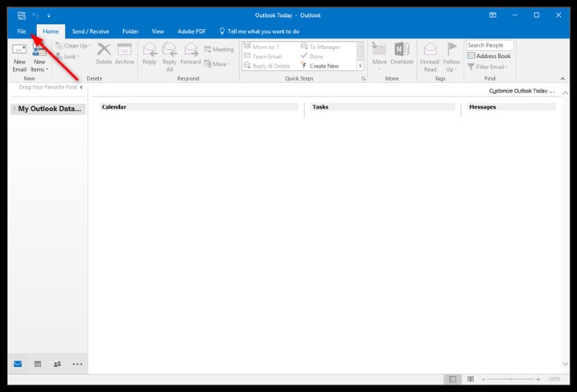Image resolution: width=577 pixels, height=392 pixels.
Task: Create a New Email
Action: point(19,58)
